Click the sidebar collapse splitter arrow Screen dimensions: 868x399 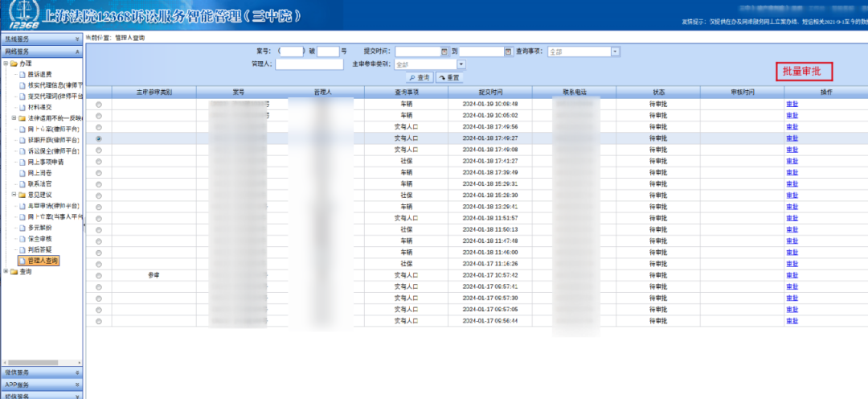click(84, 225)
